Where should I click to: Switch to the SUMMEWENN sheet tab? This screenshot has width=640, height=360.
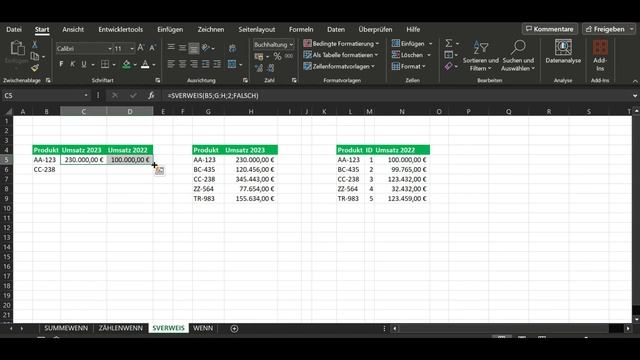pyautogui.click(x=66, y=328)
